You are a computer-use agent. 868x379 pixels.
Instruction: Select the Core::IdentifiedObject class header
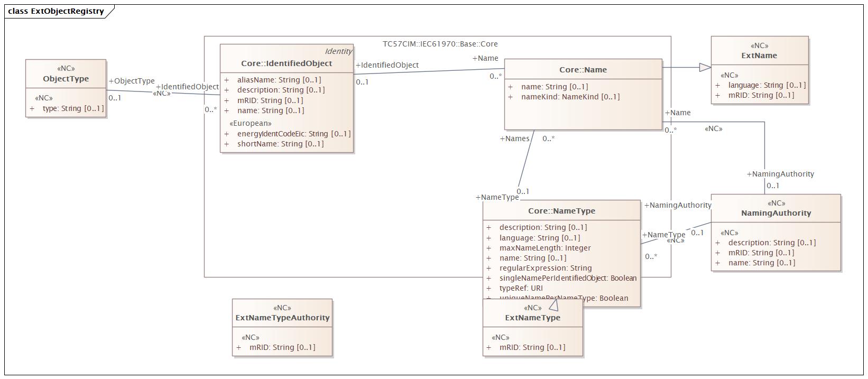(x=287, y=63)
